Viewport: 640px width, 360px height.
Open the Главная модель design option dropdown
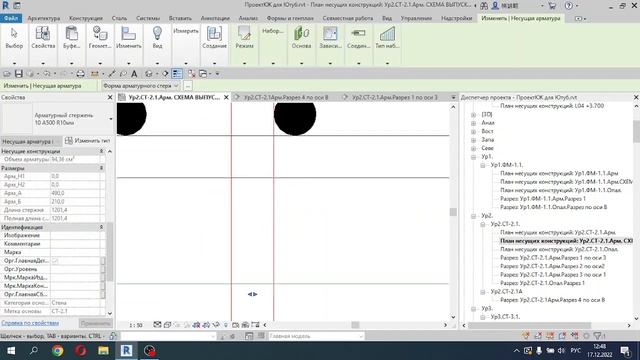coord(316,336)
